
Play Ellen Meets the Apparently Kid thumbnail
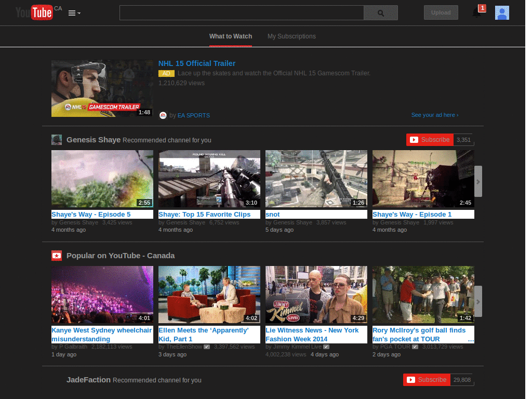[209, 295]
